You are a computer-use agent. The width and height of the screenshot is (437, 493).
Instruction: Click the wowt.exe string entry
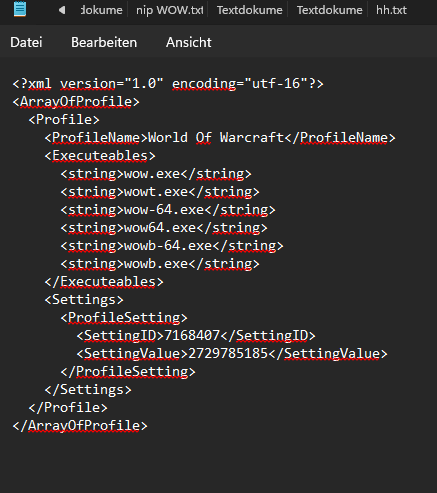156,192
